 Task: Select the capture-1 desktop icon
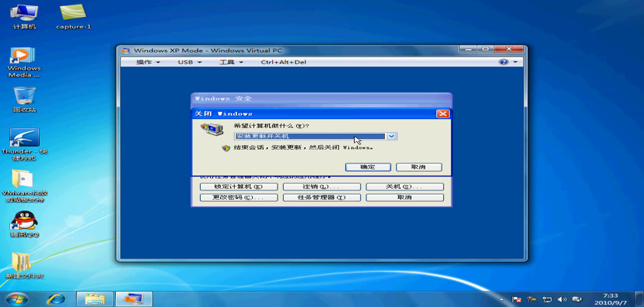point(74,13)
